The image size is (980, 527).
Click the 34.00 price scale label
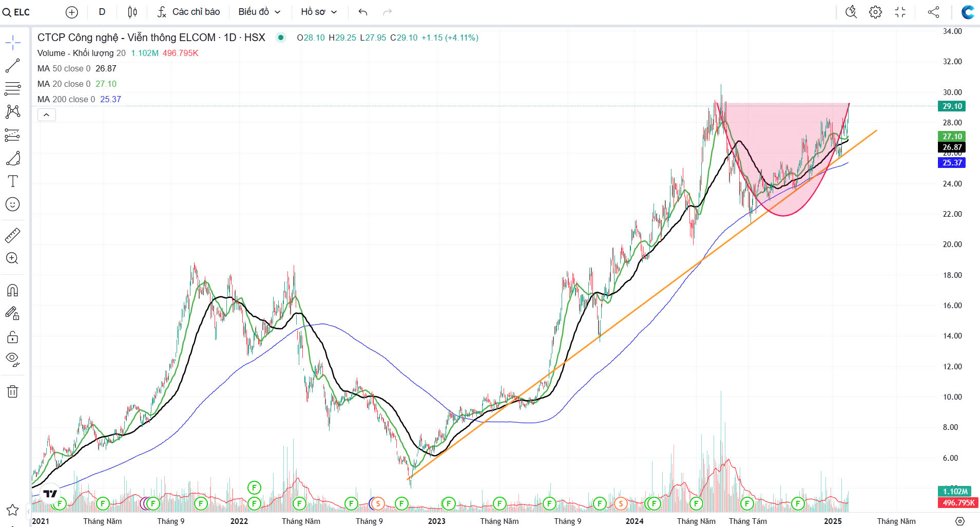click(952, 31)
